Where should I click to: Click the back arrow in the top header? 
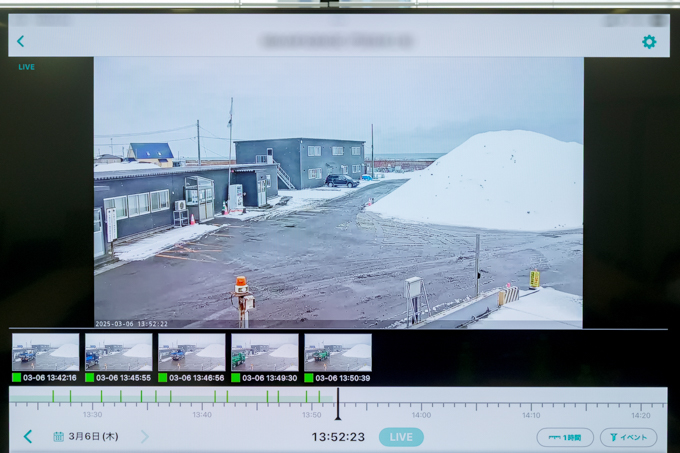(x=20, y=41)
